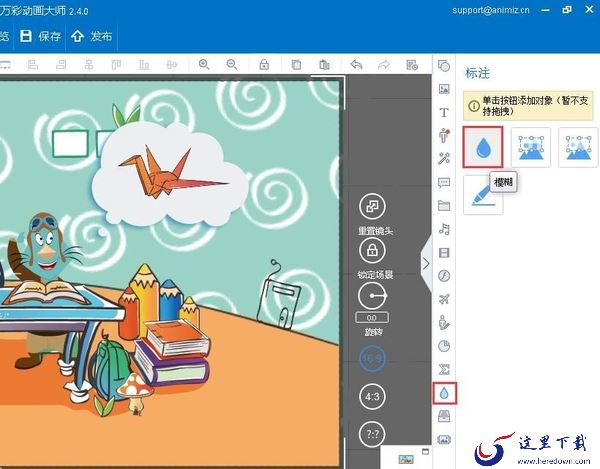Image resolution: width=600 pixels, height=469 pixels.
Task: Align selected objects to the right
Action: pos(61,65)
